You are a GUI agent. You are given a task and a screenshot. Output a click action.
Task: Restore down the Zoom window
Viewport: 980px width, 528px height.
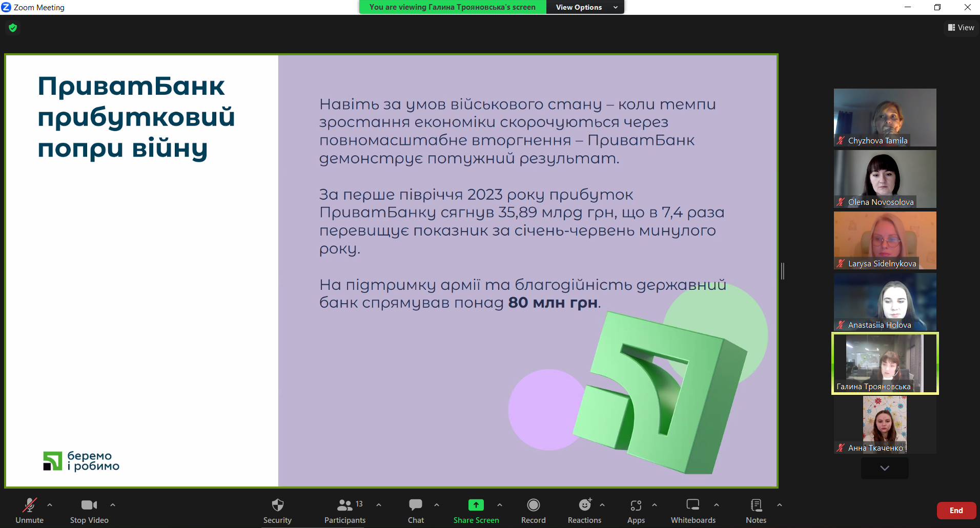pyautogui.click(x=937, y=7)
